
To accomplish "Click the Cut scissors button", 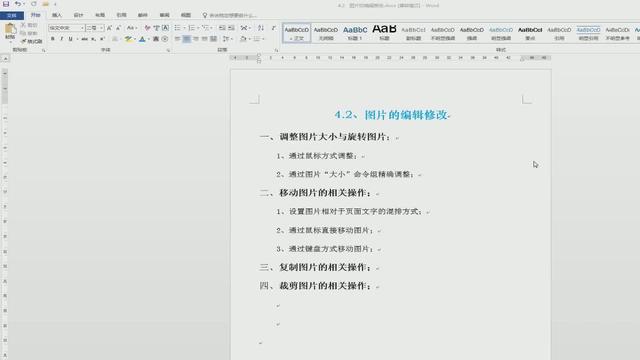I will tap(29, 25).
